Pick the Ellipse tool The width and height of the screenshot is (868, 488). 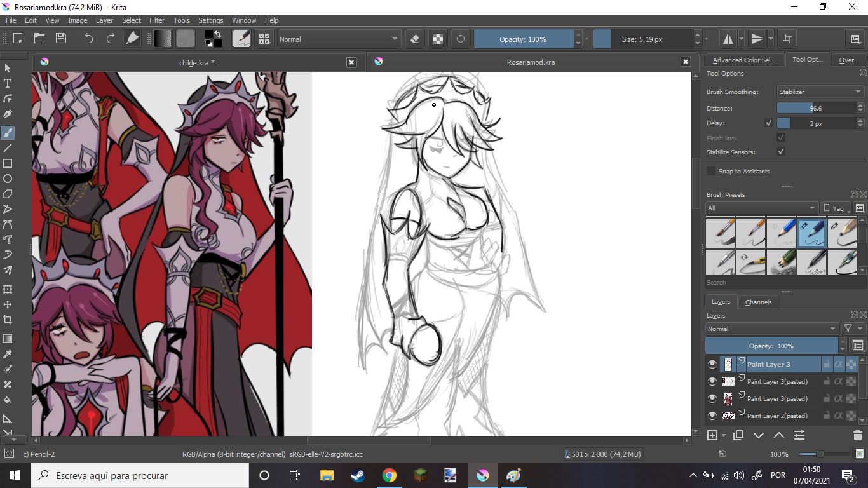coord(8,179)
